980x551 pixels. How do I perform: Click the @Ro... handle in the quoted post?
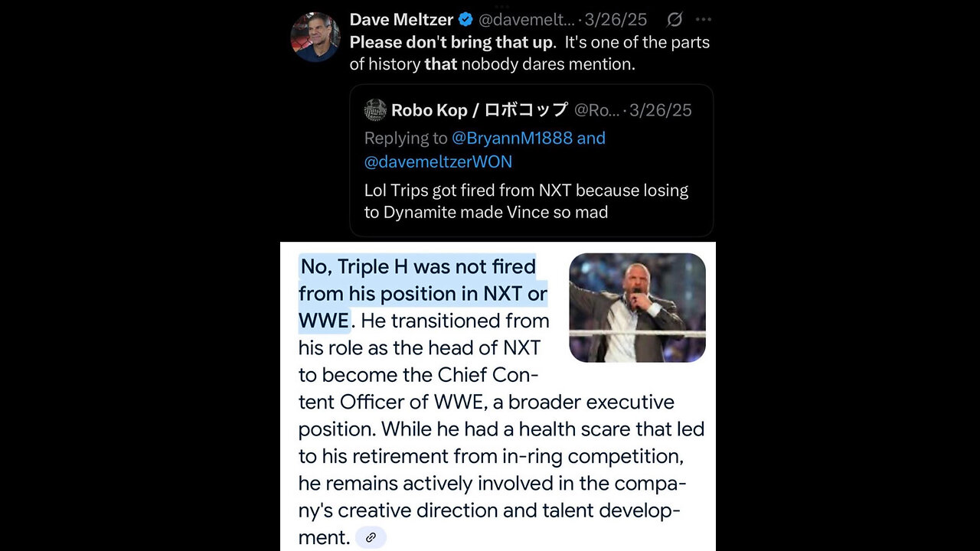coord(596,110)
